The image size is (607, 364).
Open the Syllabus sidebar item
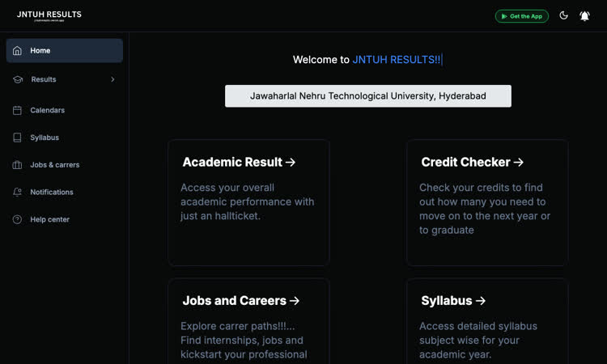click(65, 138)
